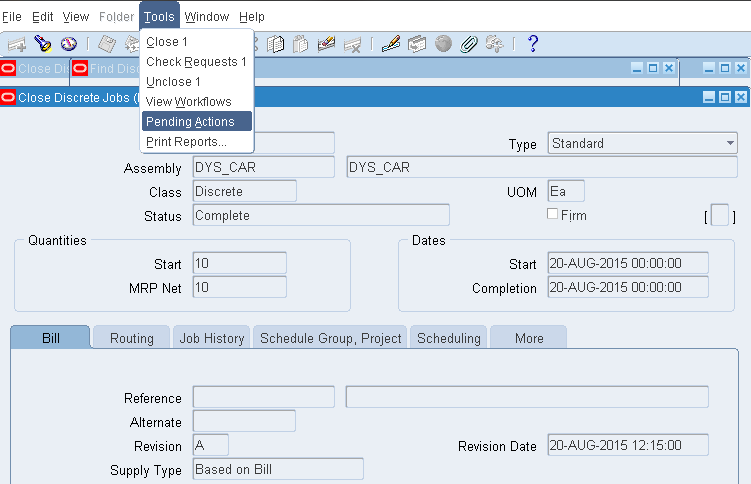The width and height of the screenshot is (751, 484).
Task: Open the Type dropdown showing Standard
Action: (x=642, y=143)
